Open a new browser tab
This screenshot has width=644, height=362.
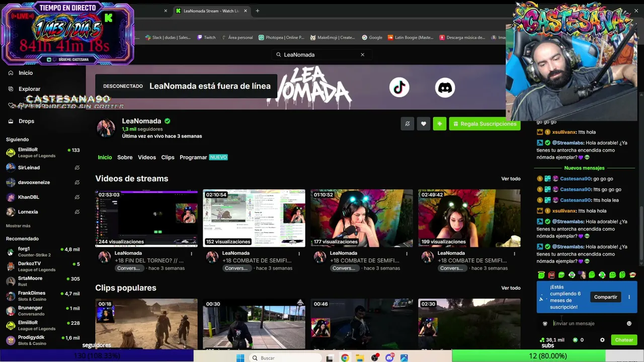coord(258,11)
